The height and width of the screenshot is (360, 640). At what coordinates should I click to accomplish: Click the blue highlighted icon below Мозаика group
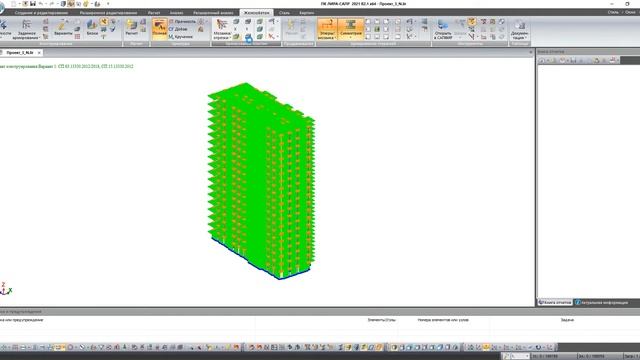pyautogui.click(x=249, y=38)
